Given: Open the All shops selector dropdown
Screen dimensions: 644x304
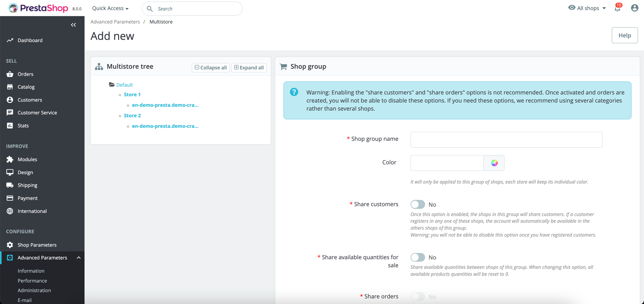Looking at the screenshot, I should [x=587, y=8].
